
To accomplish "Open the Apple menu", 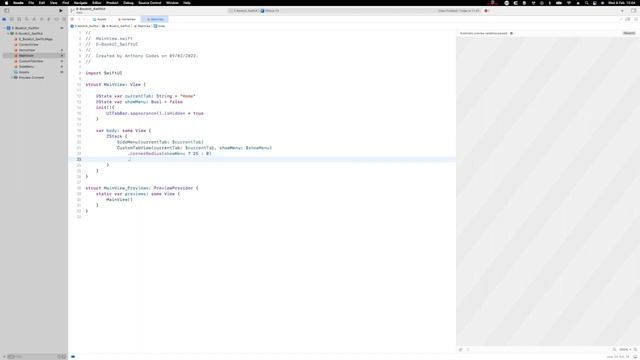I will point(6,3).
